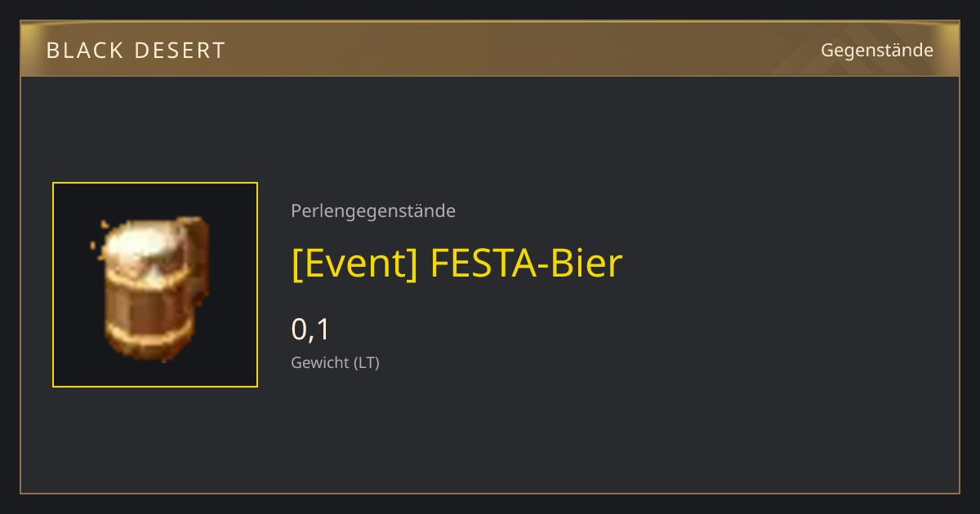This screenshot has width=980, height=514.
Task: Open the Gegenstände section label
Action: [x=877, y=51]
